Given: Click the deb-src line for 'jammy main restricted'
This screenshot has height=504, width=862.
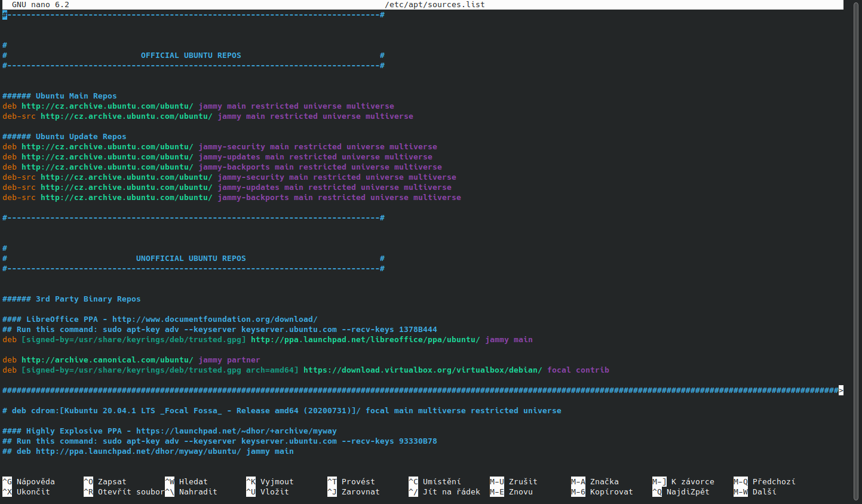Looking at the screenshot, I should (208, 116).
